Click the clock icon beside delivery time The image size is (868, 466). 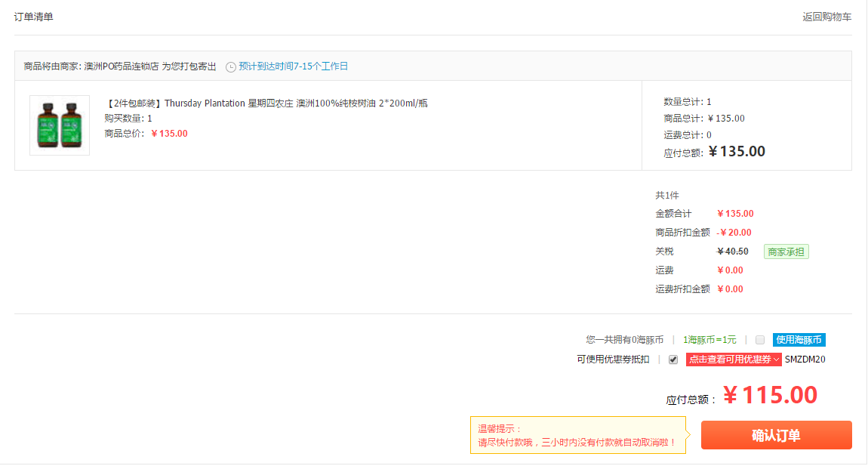231,67
